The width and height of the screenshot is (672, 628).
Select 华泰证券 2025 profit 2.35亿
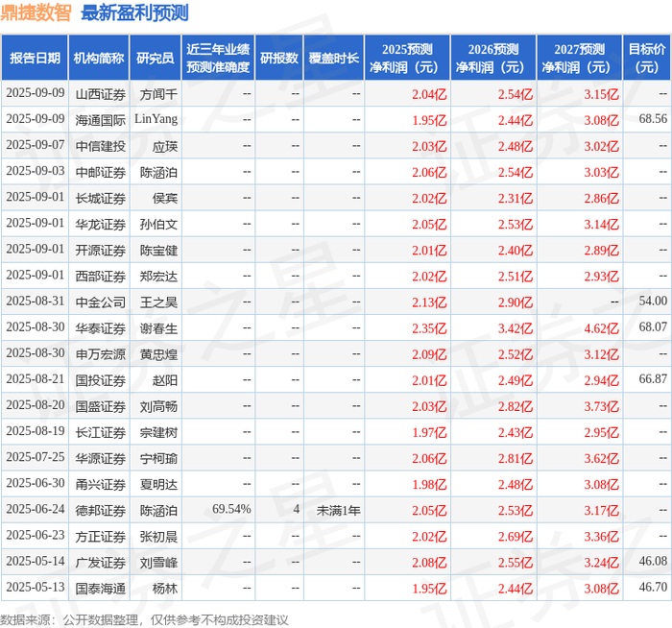pos(429,328)
